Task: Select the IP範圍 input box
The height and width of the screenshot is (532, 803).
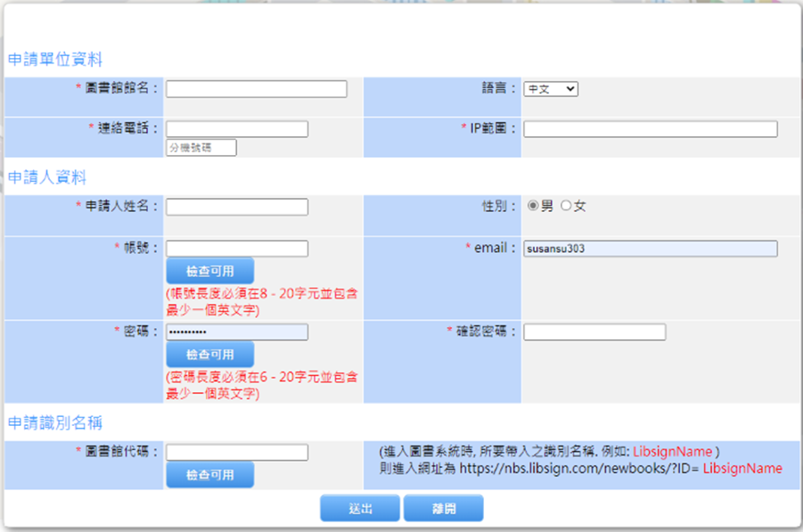Action: pyautogui.click(x=650, y=129)
